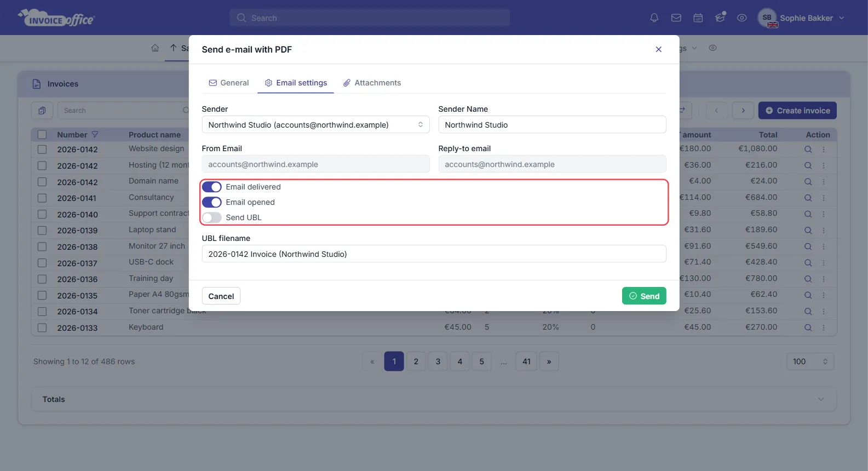Screen dimensions: 868x471
Task: Go to next record arrow button
Action: (743, 111)
